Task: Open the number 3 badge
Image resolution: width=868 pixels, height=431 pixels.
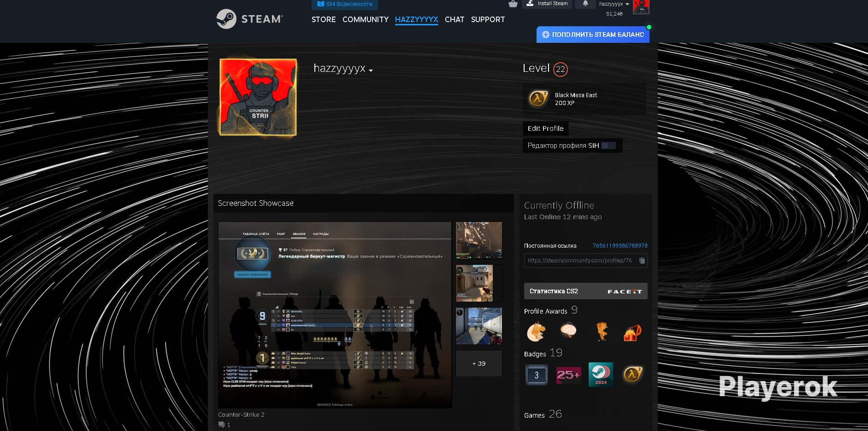Action: [x=537, y=375]
